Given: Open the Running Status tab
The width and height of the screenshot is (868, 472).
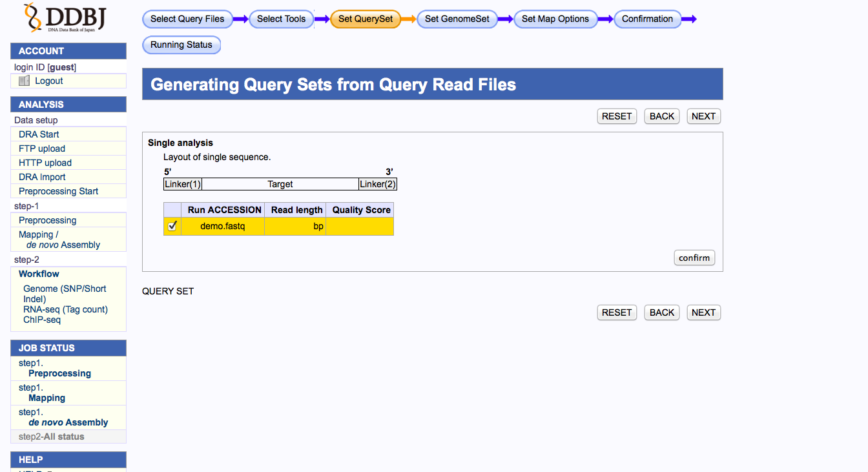Looking at the screenshot, I should [181, 45].
